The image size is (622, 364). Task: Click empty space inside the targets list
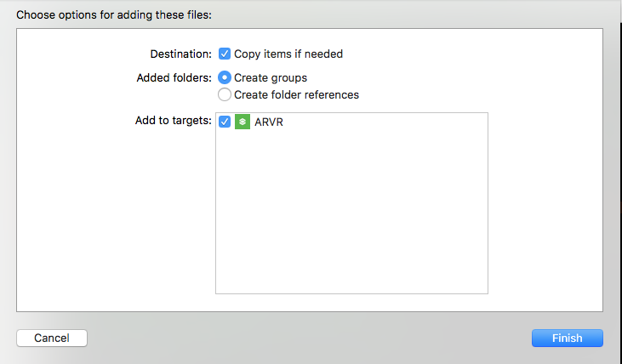(x=351, y=206)
